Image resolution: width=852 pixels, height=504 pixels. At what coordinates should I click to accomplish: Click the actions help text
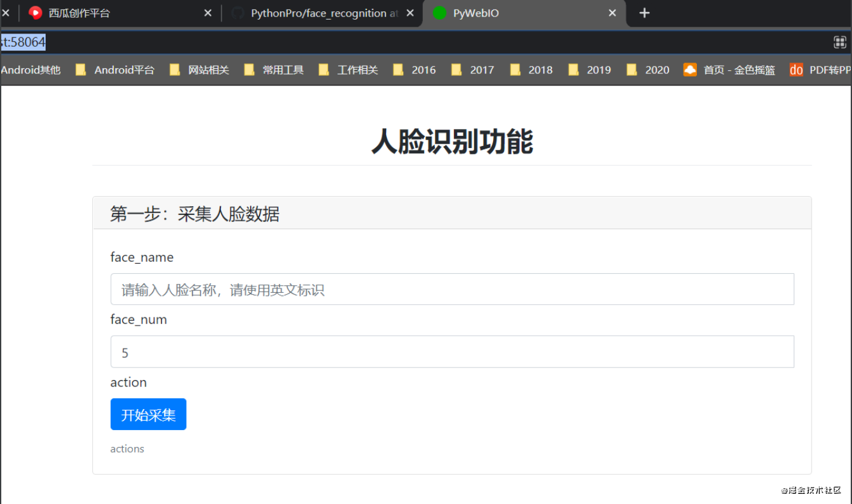(x=127, y=449)
